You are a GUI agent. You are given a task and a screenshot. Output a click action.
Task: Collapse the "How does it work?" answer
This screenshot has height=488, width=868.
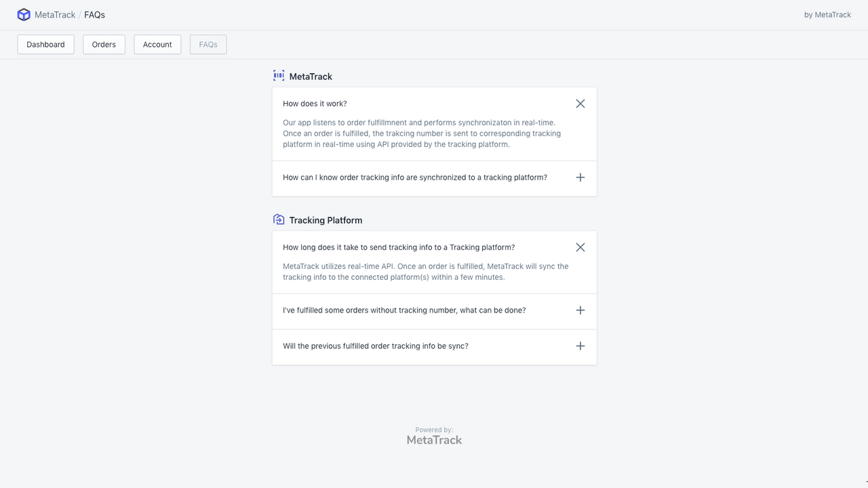[x=580, y=104]
